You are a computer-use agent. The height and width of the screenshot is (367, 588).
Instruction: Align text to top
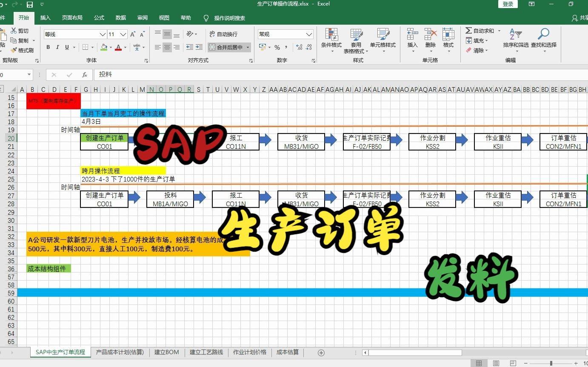point(158,34)
